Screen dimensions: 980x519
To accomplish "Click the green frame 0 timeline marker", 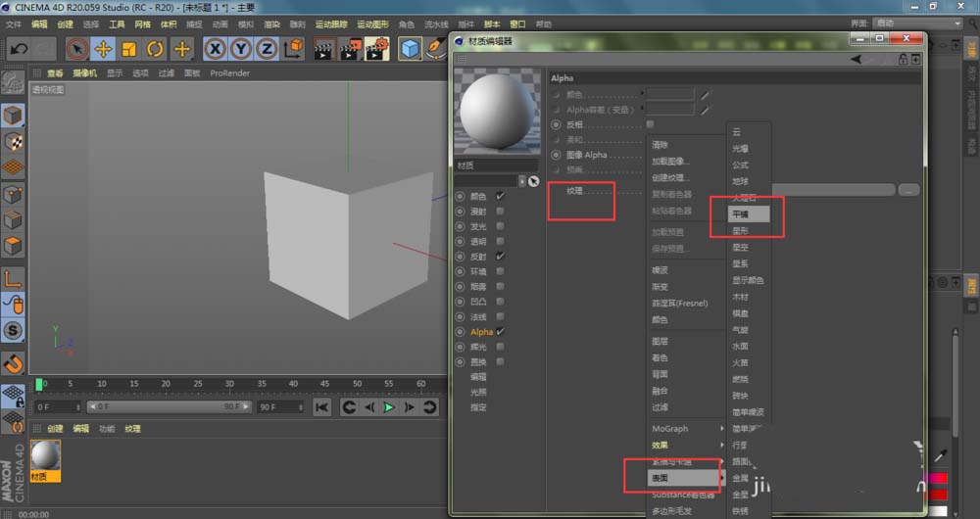I will pos(39,384).
